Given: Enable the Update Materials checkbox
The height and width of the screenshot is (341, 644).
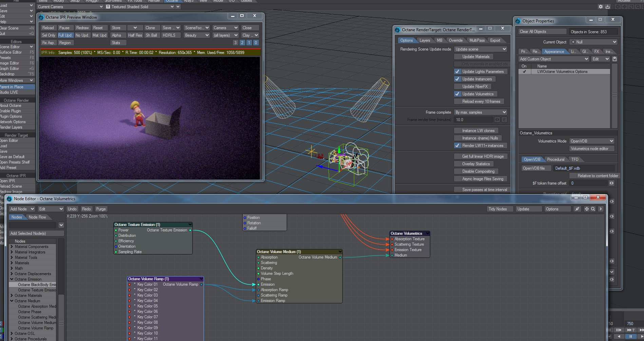Looking at the screenshot, I should pos(457,57).
